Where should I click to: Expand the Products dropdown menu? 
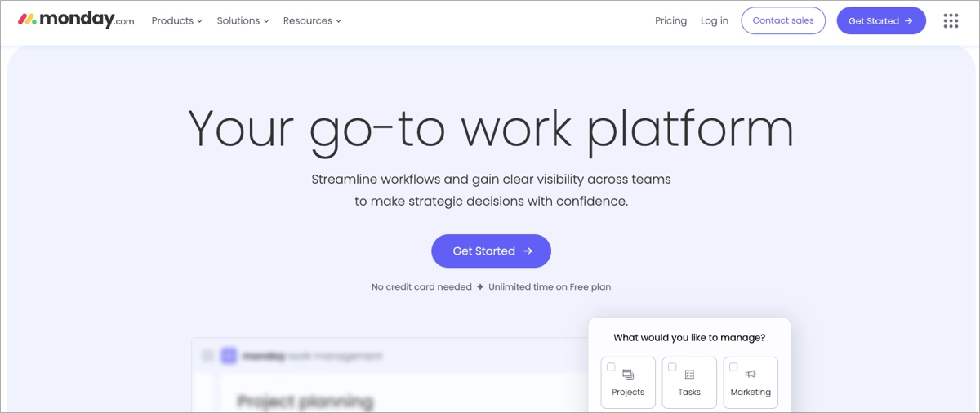coord(176,21)
